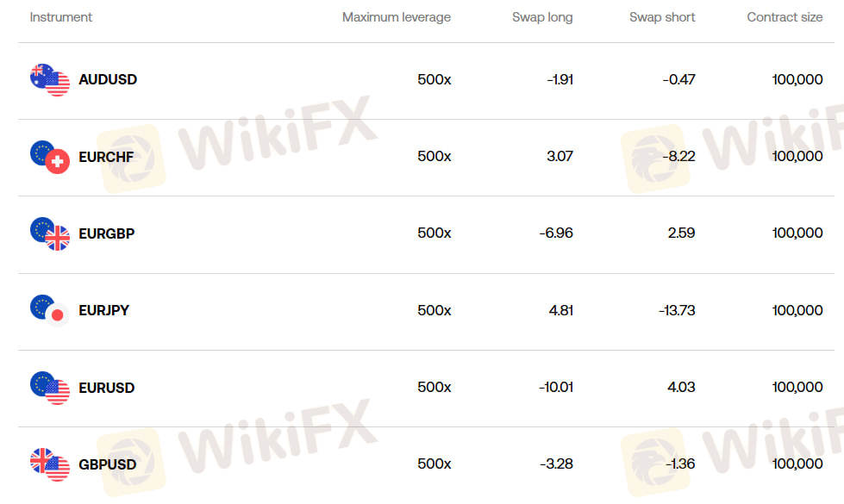
Task: Sort by Maximum leverage column header
Action: click(396, 17)
